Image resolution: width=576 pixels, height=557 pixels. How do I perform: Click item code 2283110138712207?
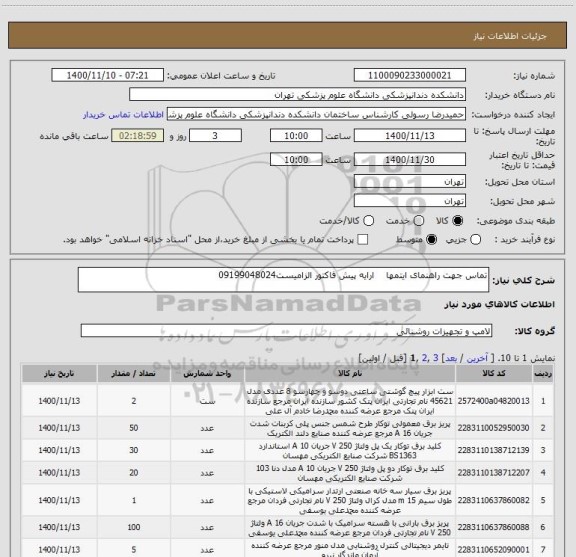(x=494, y=472)
